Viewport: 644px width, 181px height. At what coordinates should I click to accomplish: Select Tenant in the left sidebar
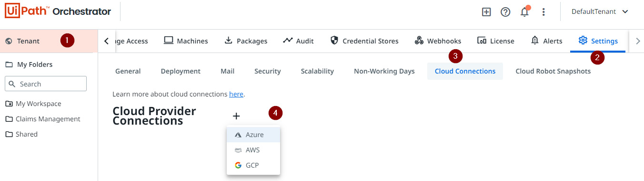(49, 41)
